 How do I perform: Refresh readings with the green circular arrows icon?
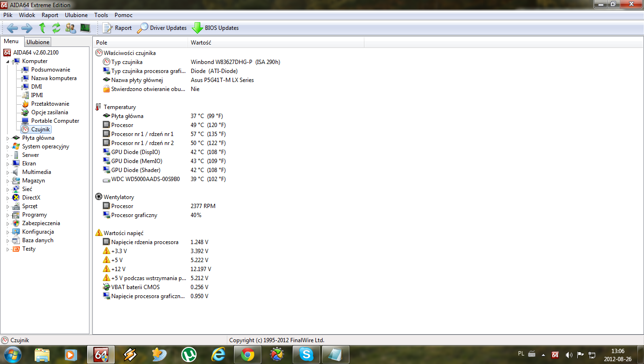[x=56, y=28]
